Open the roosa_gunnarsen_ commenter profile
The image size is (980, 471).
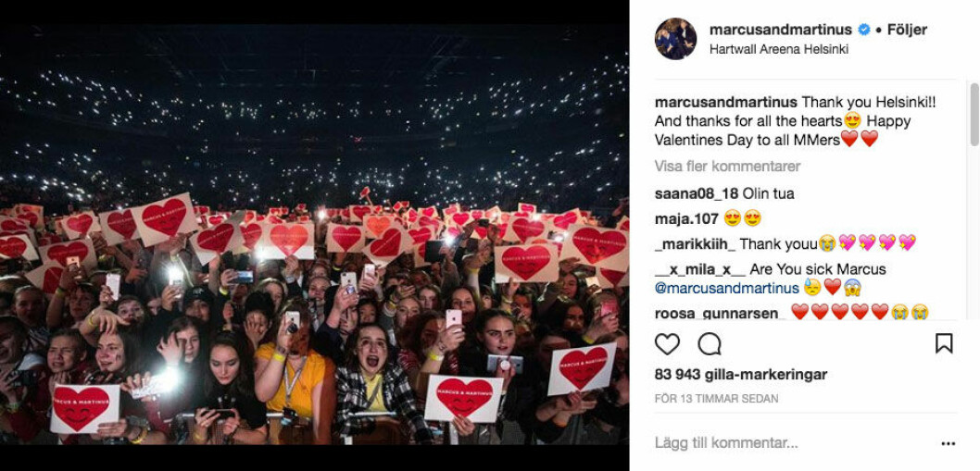point(720,313)
